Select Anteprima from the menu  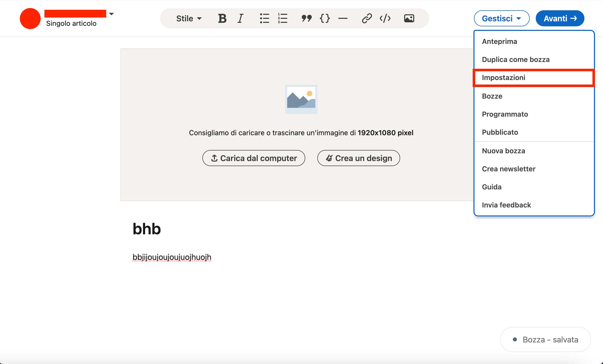[x=534, y=41]
